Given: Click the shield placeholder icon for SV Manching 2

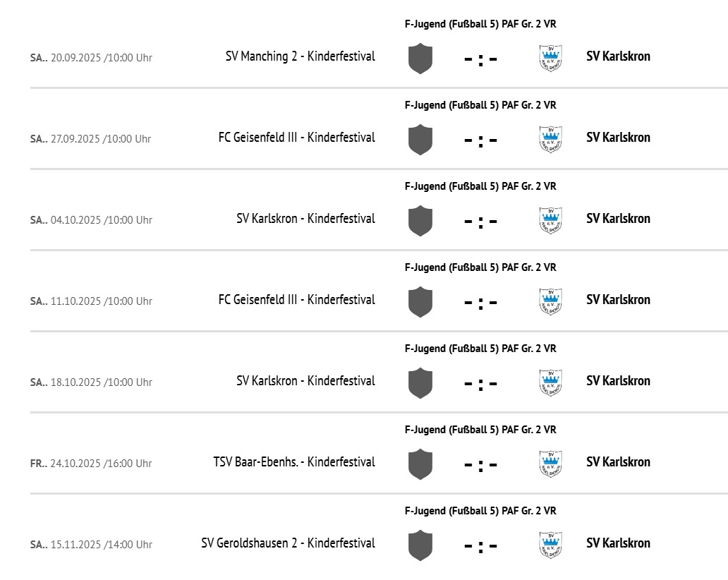Looking at the screenshot, I should coord(420,58).
